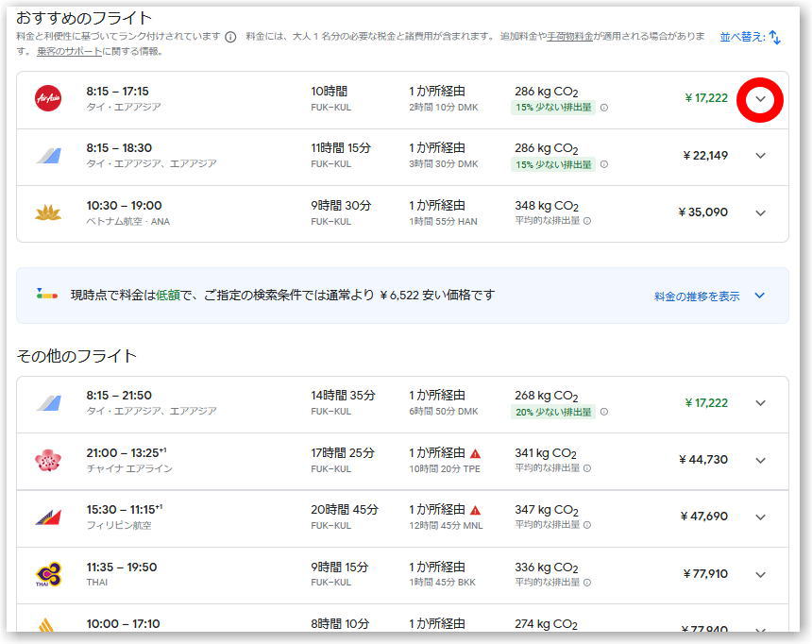Viewport: 812px width, 644px height.
Task: Open the 乗客のサポート link
Action: click(x=69, y=51)
